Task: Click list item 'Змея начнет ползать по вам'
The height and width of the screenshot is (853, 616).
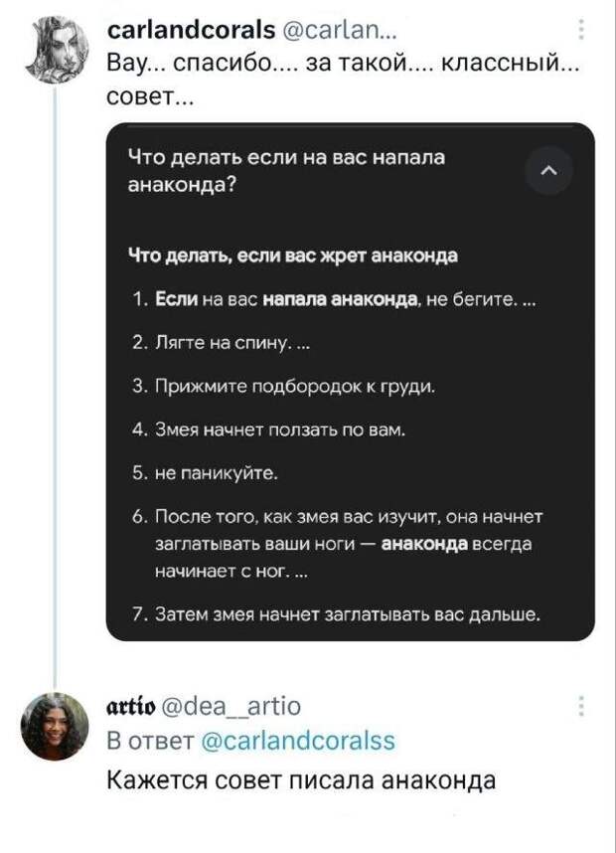Action: [269, 430]
